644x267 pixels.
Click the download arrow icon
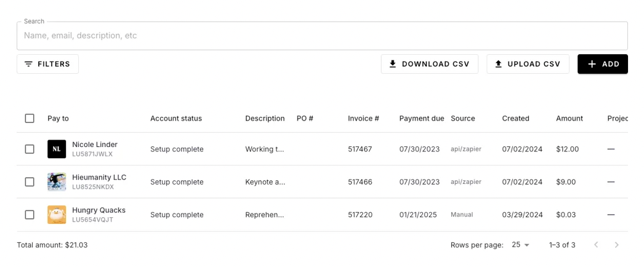[393, 64]
